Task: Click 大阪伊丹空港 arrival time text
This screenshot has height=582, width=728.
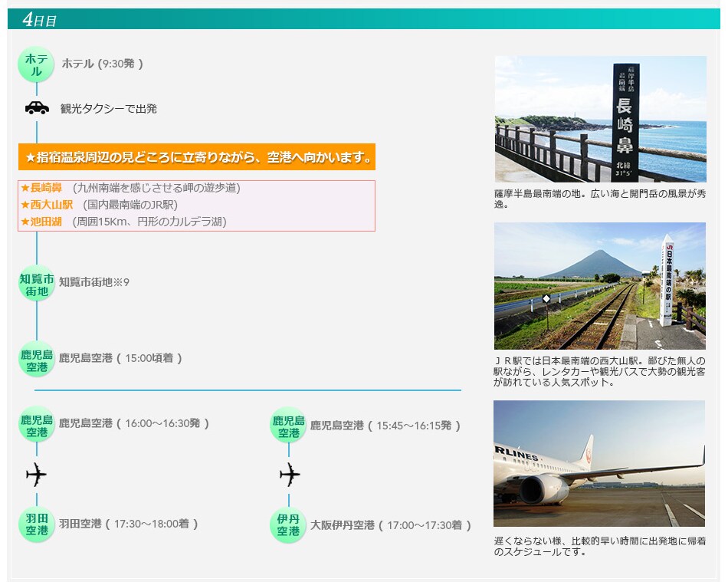Action: (x=391, y=525)
